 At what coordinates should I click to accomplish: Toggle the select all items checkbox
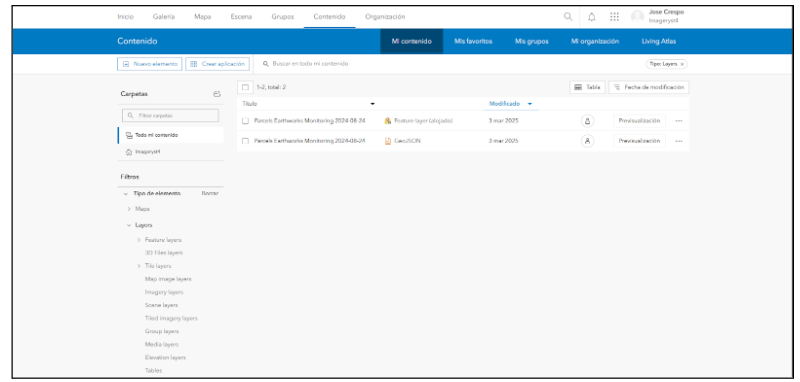tap(245, 87)
